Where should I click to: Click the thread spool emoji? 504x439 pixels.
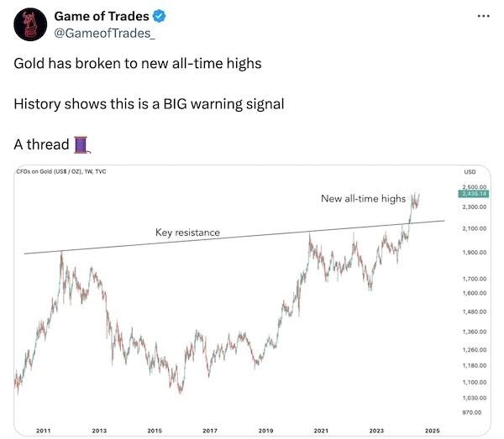tap(82, 145)
